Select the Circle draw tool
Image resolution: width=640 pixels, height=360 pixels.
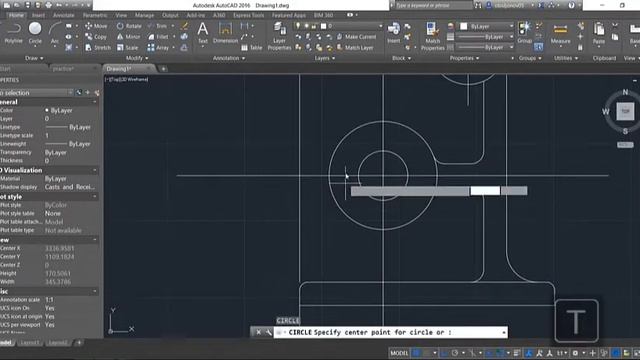coord(35,33)
